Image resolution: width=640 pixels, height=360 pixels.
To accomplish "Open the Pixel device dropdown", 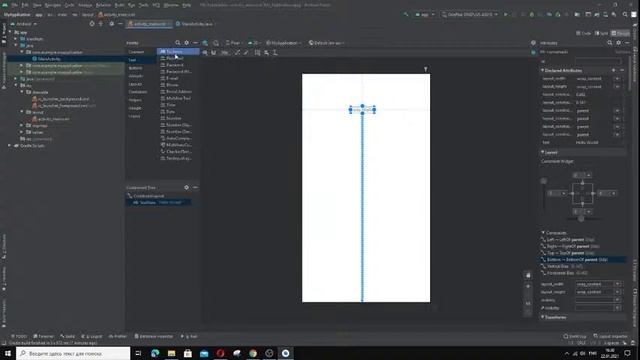I will (x=234, y=43).
